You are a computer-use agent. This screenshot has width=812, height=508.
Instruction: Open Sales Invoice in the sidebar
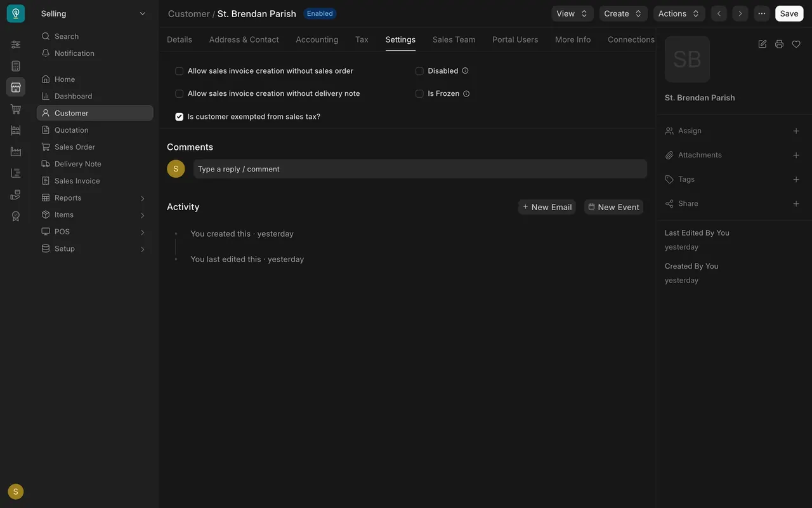(x=95, y=181)
